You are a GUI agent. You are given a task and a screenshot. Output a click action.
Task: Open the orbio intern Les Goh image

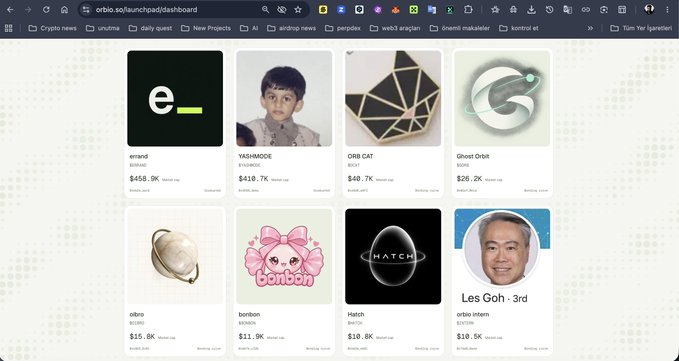coord(502,256)
